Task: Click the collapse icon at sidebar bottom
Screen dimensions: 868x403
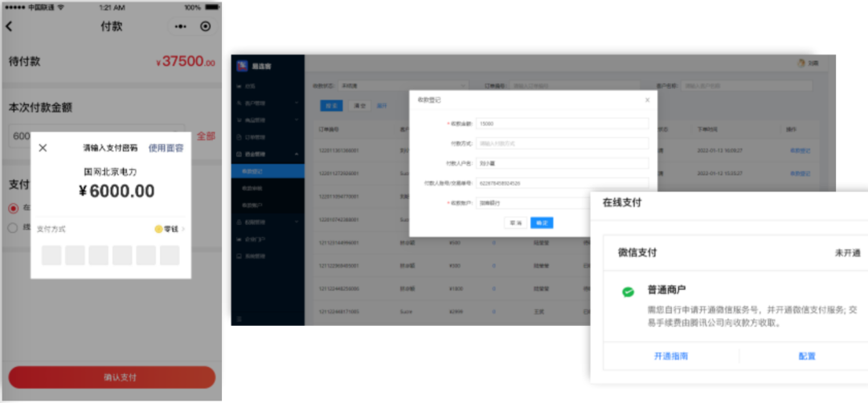Action: tap(238, 319)
